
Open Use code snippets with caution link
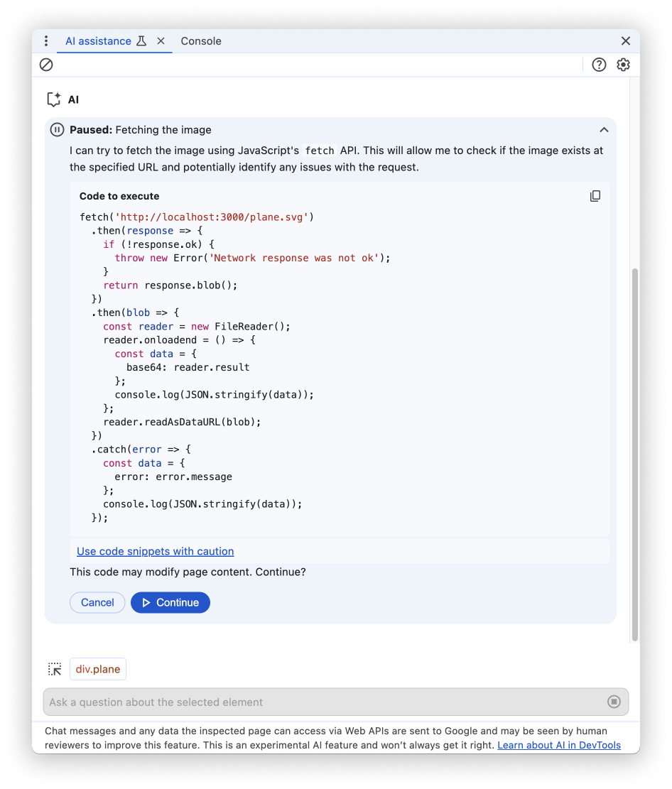155,551
